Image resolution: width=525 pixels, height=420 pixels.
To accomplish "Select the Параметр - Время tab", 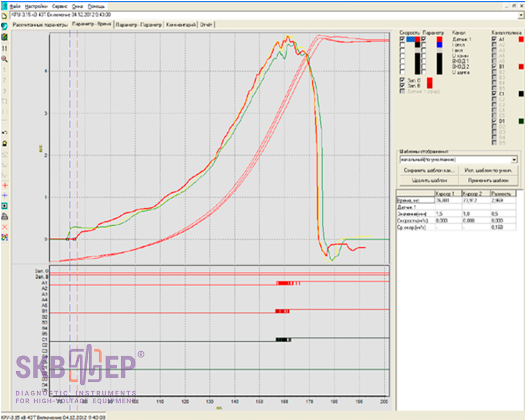I will [x=91, y=25].
